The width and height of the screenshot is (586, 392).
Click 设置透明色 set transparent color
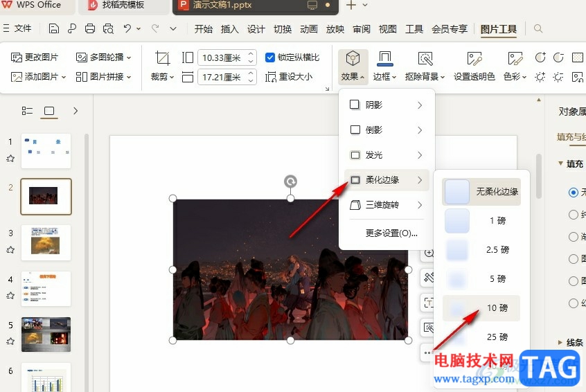tap(474, 66)
